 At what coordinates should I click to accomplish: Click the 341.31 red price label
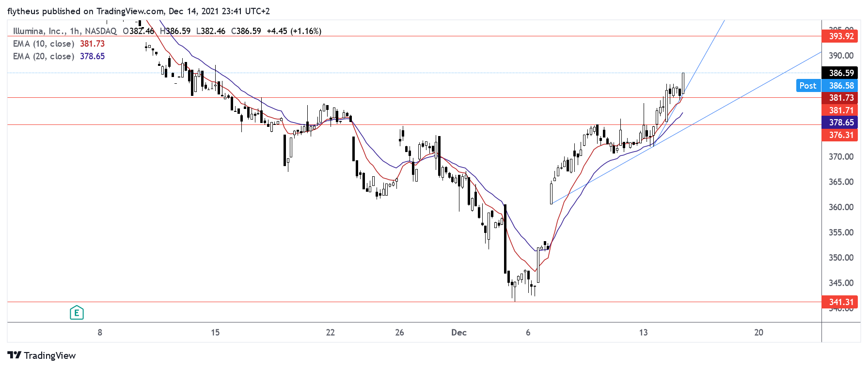840,302
